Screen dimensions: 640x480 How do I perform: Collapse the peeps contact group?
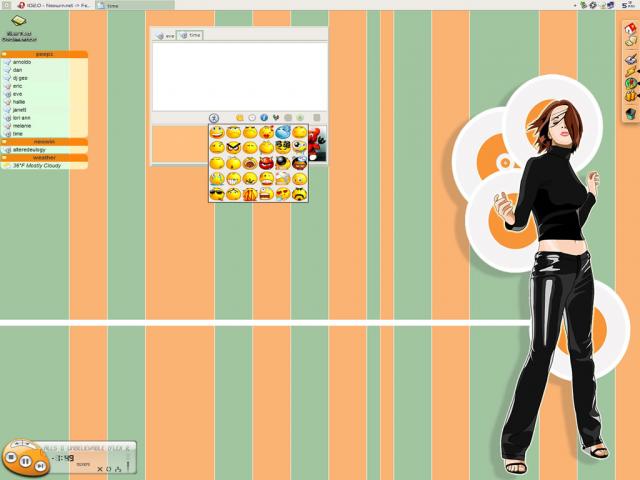coord(44,54)
